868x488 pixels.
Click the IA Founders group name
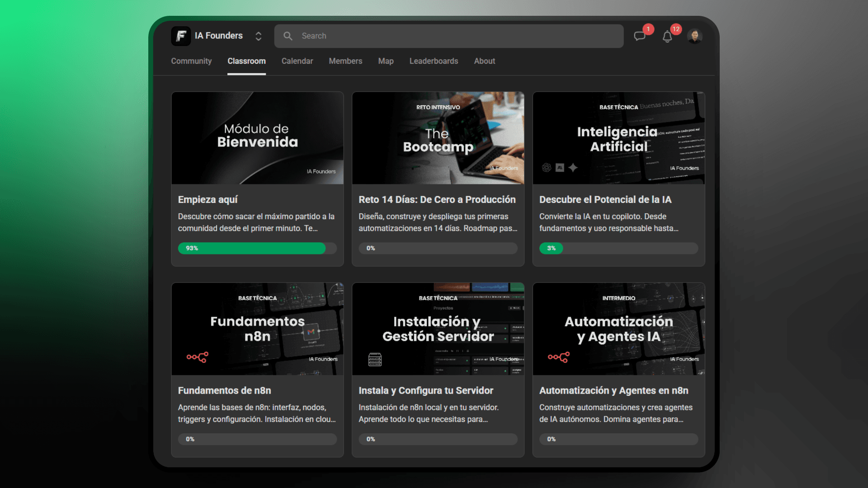tap(219, 36)
